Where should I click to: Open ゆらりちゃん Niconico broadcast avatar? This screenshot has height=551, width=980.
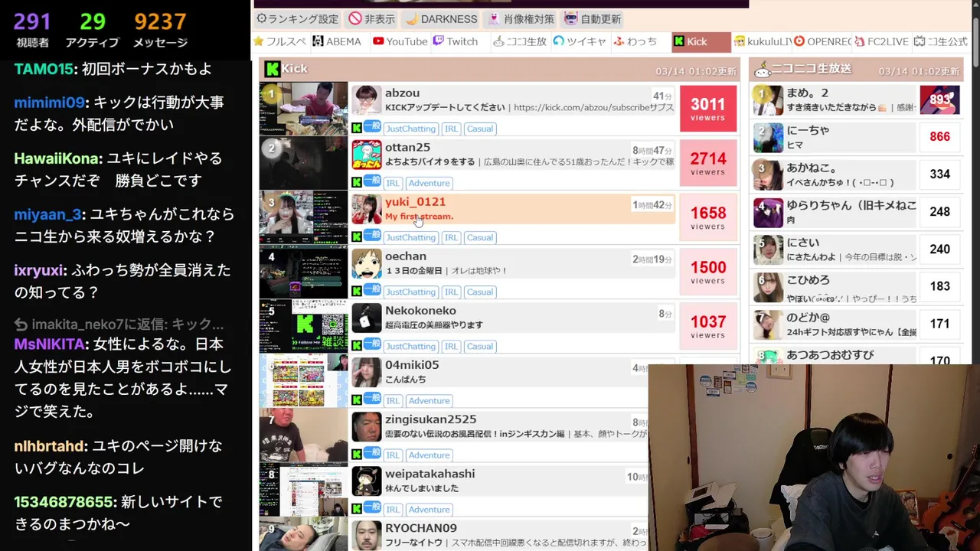[768, 212]
